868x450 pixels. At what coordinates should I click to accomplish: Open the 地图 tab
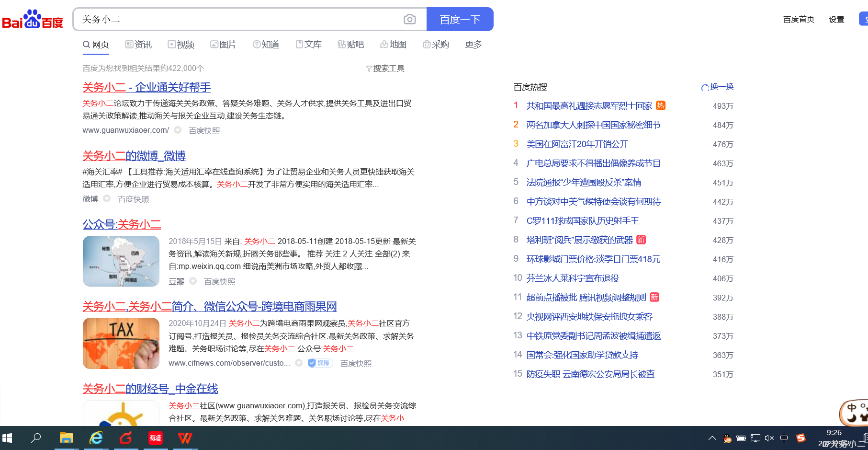coord(394,45)
